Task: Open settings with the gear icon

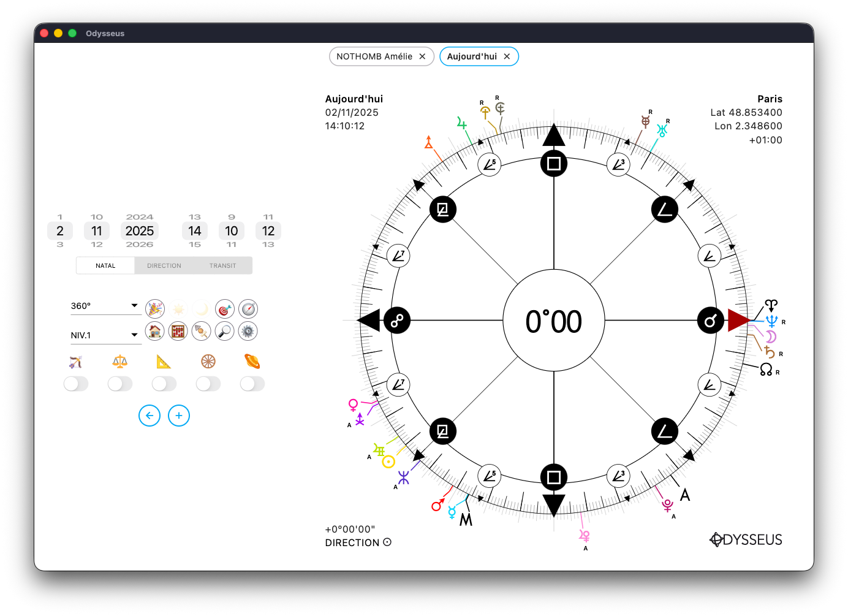Action: click(248, 332)
